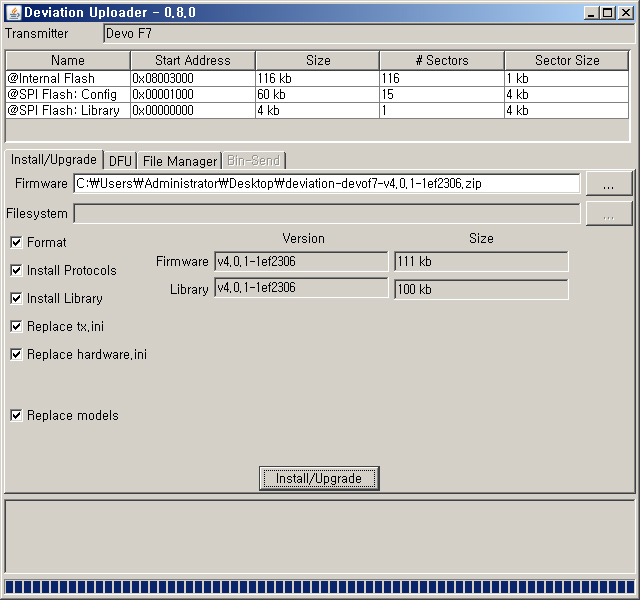Select the @Internal Flash row

click(x=317, y=78)
